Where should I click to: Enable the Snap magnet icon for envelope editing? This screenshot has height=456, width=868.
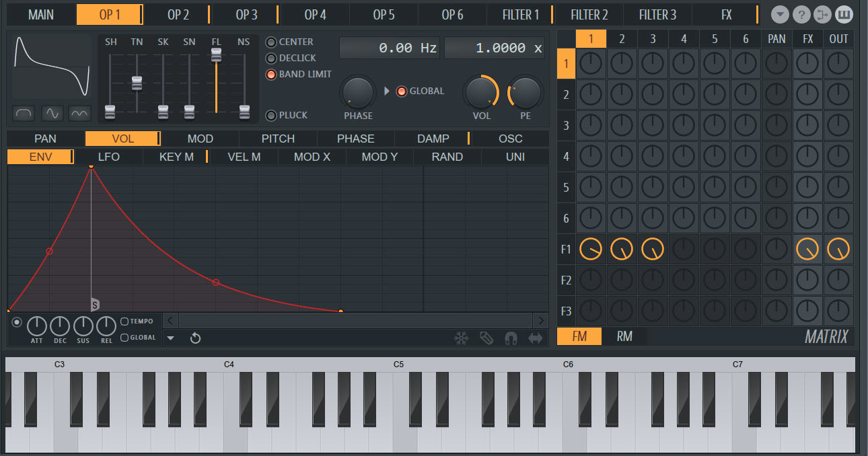pos(511,338)
